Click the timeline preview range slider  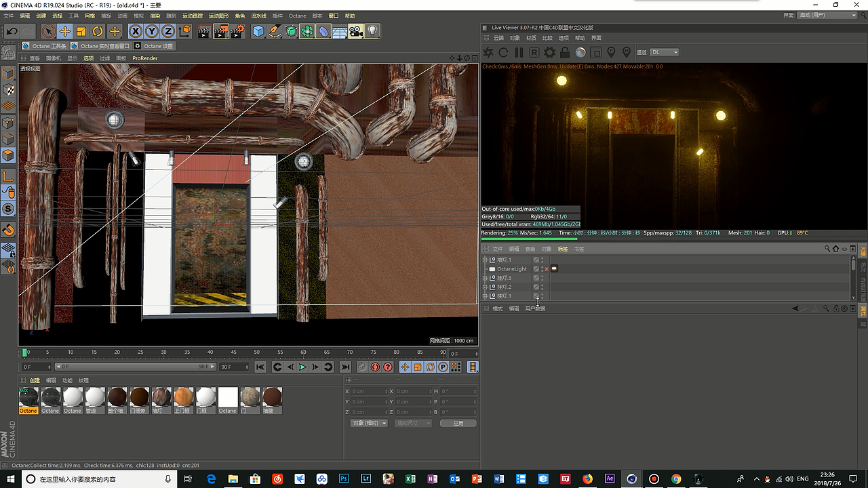(135, 367)
